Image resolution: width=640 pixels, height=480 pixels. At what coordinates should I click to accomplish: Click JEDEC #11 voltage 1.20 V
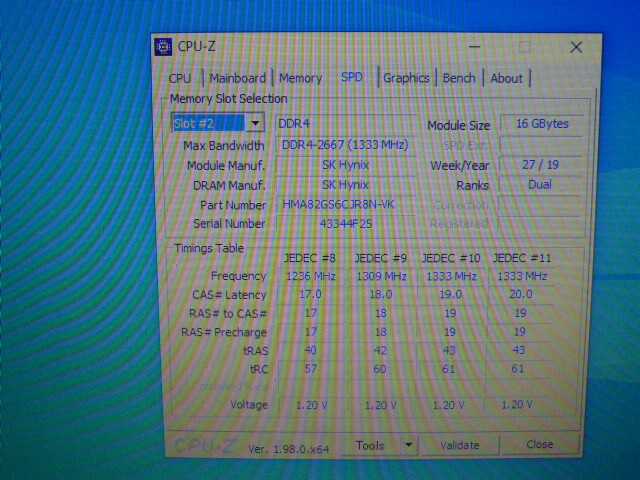(517, 404)
